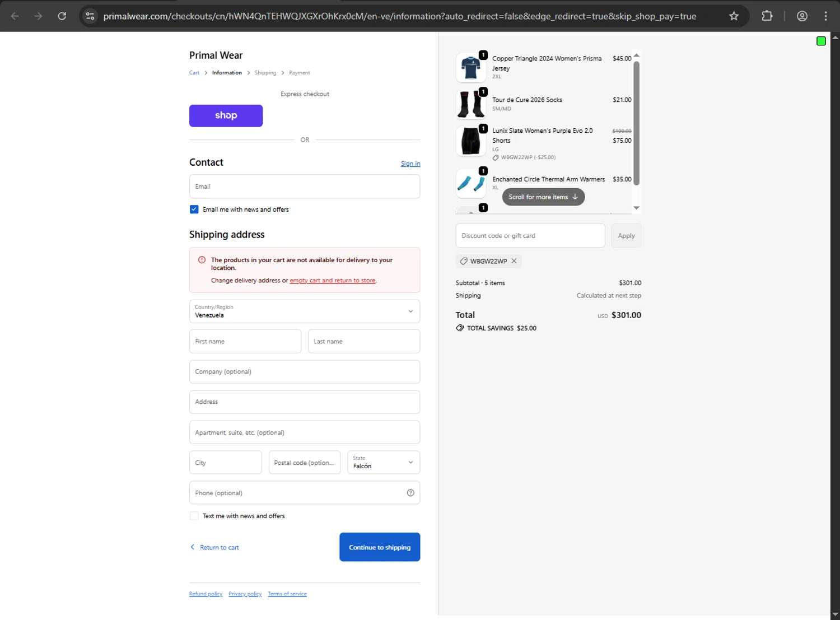
Task: Click the page scrollbar down arrow
Action: [x=835, y=615]
